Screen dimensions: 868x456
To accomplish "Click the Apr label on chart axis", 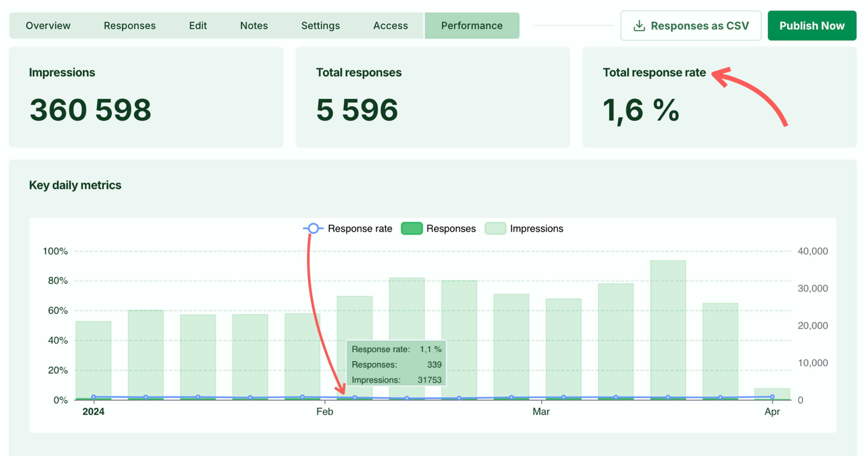I will 772,412.
